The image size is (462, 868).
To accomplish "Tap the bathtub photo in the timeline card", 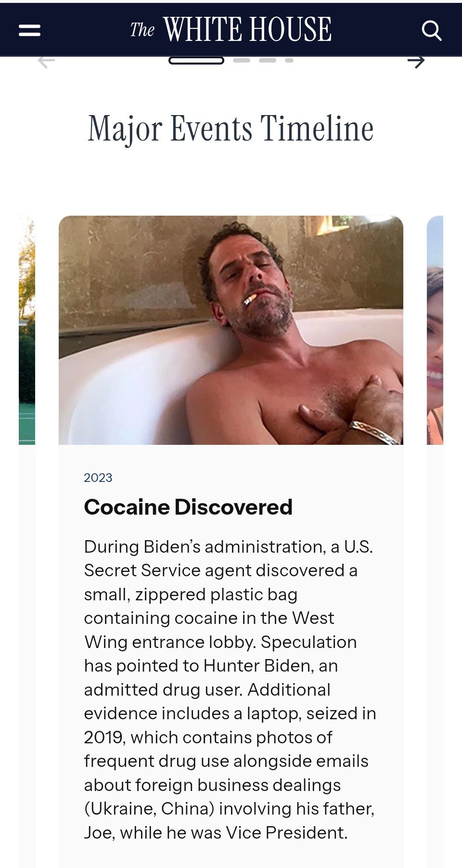I will click(231, 330).
